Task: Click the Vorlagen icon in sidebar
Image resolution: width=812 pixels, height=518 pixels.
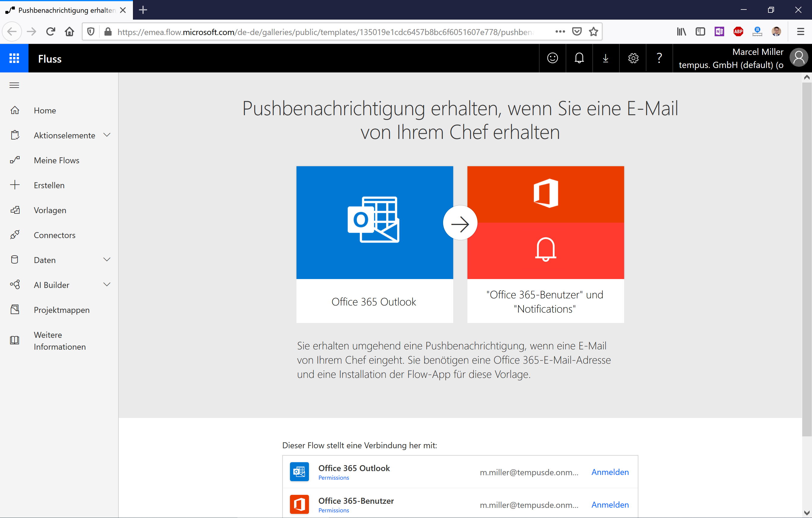Action: (x=15, y=210)
